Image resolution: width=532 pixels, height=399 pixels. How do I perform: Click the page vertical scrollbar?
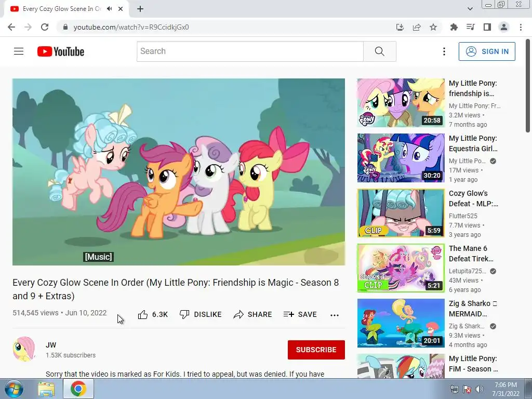pos(528,86)
